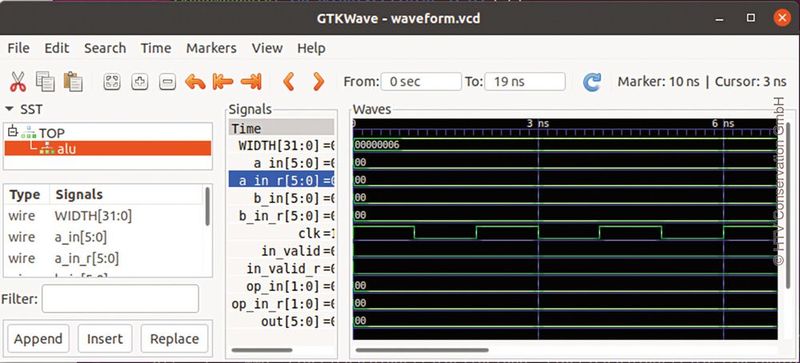Image resolution: width=800 pixels, height=363 pixels.
Task: Click the Cut (scissors) toolbar icon
Action: tap(18, 82)
